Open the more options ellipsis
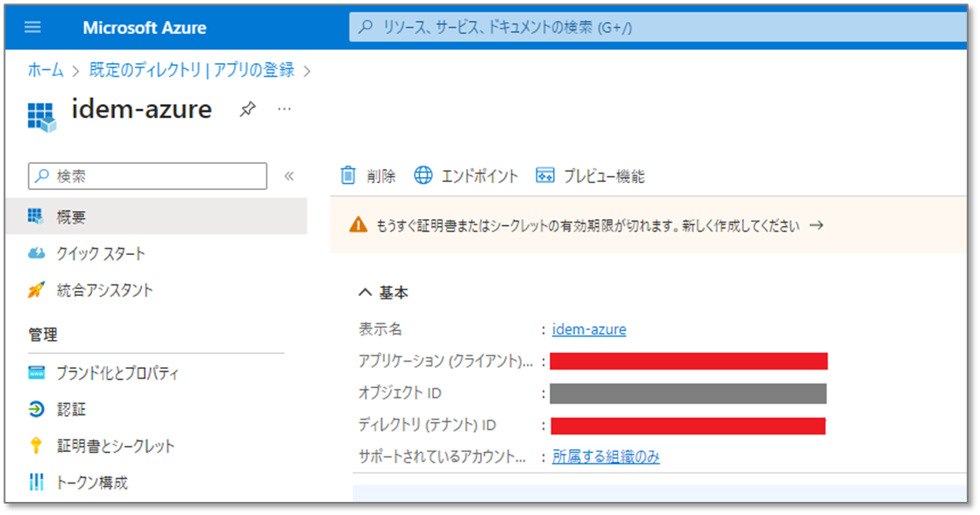Viewport: 980px width, 515px height. point(284,109)
